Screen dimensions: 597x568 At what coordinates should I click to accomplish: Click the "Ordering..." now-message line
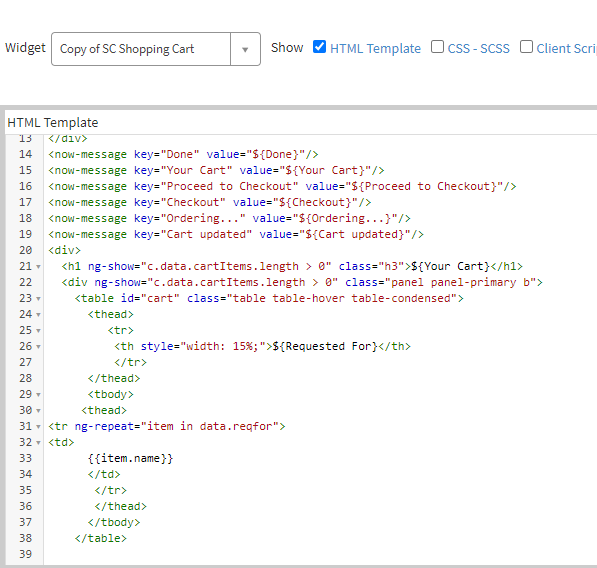coord(229,218)
